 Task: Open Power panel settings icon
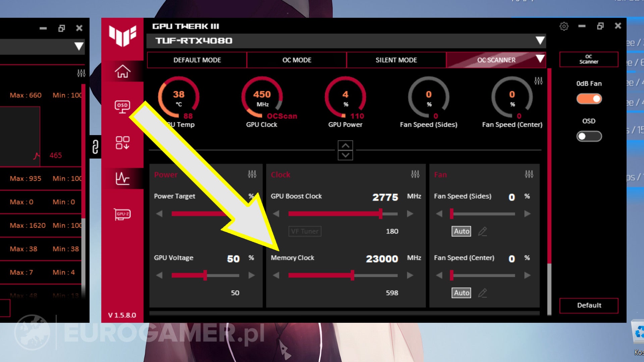point(252,174)
